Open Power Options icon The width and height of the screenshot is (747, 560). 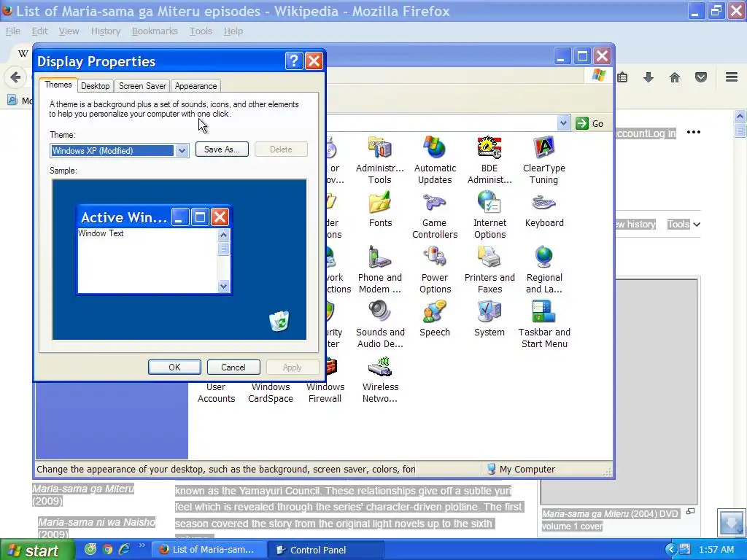tap(435, 270)
